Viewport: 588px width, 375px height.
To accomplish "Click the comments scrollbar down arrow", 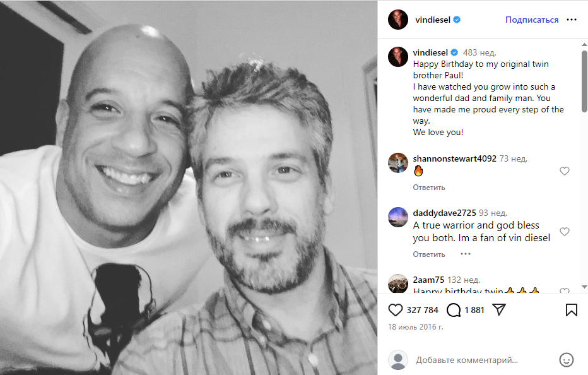I will (x=584, y=287).
